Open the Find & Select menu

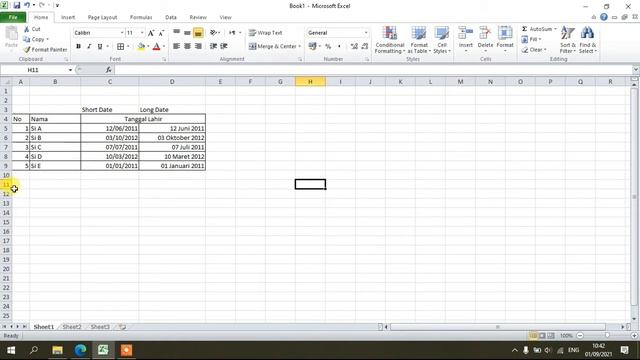tap(588, 40)
